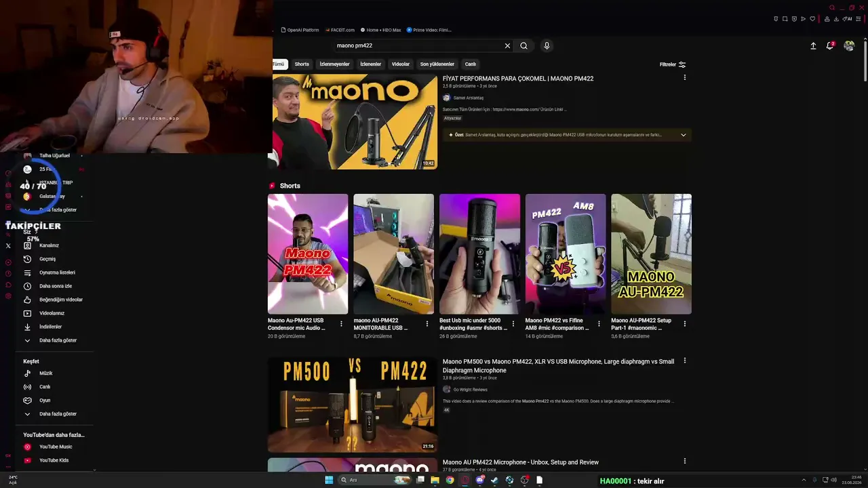Select the Canlı filter chip
Viewport: 868px width, 488px height.
(x=470, y=64)
